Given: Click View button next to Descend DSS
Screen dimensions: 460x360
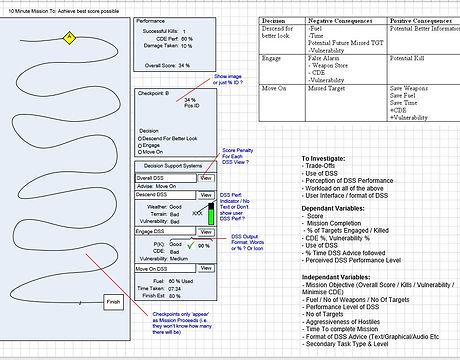Looking at the screenshot, I should click(206, 195).
